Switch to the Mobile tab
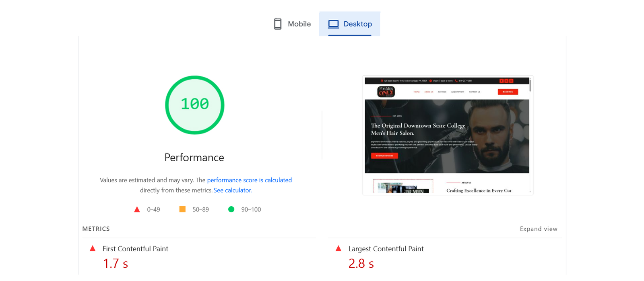Viewport: 644px width, 281px height. [292, 24]
